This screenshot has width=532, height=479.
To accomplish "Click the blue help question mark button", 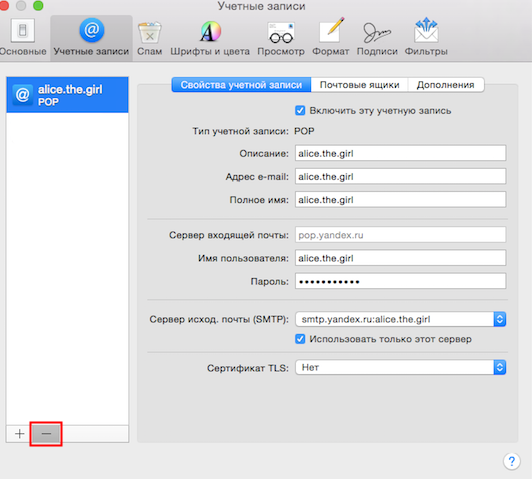I will (512, 461).
